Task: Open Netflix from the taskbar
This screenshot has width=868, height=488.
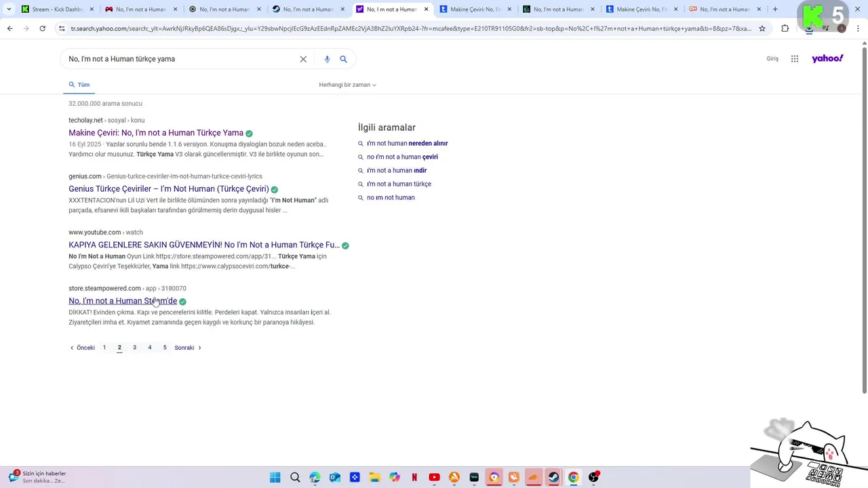Action: (x=414, y=477)
